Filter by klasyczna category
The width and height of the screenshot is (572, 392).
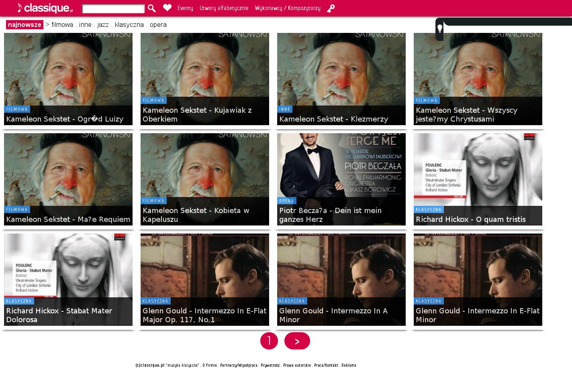(x=129, y=25)
